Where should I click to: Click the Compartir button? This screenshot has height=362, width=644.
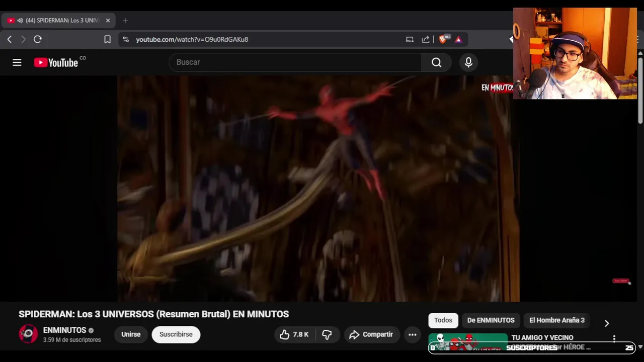pyautogui.click(x=372, y=334)
